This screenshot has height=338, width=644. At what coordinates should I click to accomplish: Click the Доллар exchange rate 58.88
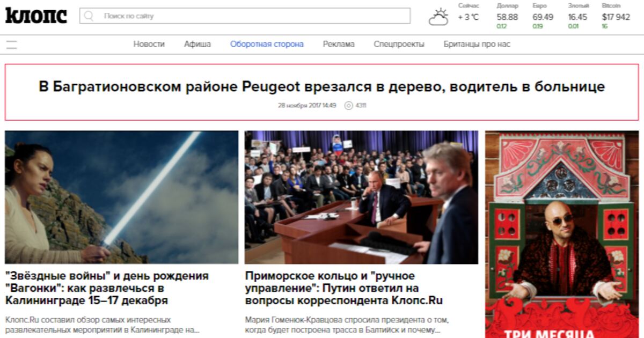click(507, 17)
